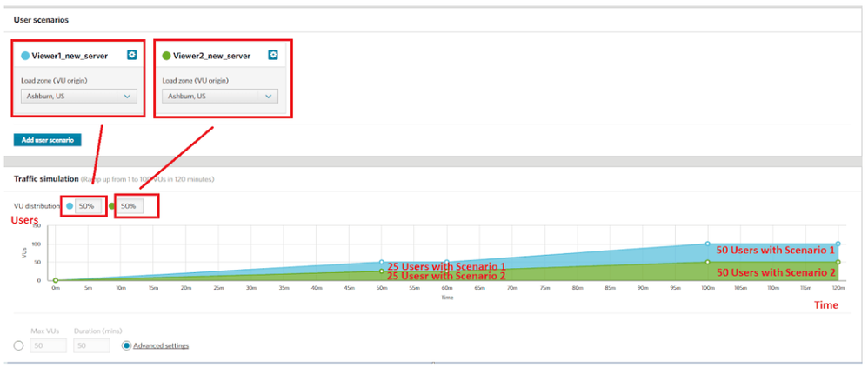The height and width of the screenshot is (368, 868).
Task: Select blue chart point at 100m
Action: click(707, 244)
